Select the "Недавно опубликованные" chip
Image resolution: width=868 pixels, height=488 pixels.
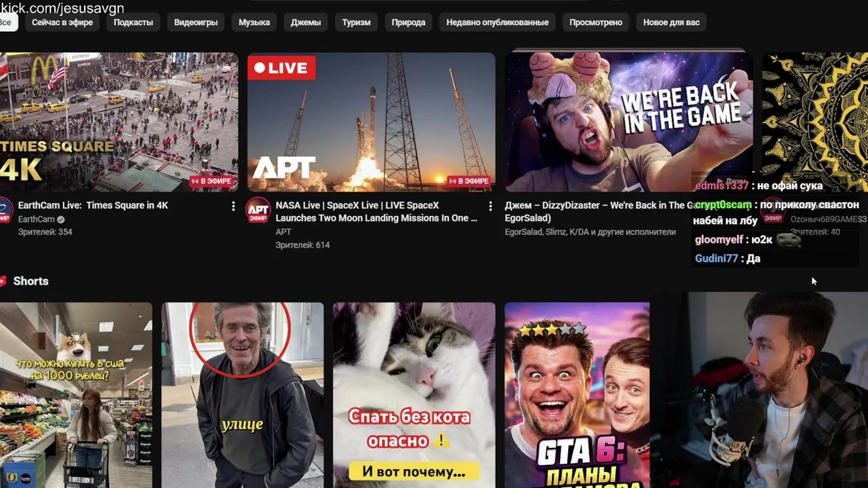[x=497, y=22]
